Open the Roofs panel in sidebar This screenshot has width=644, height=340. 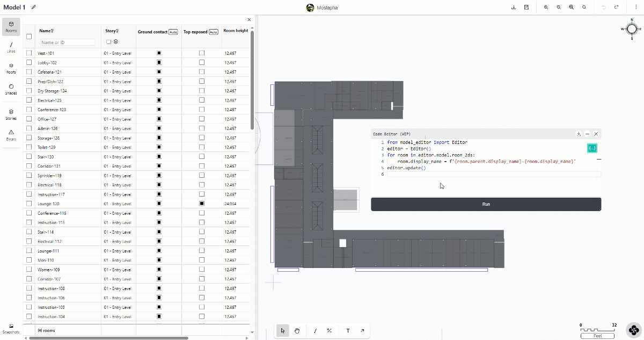click(11, 68)
